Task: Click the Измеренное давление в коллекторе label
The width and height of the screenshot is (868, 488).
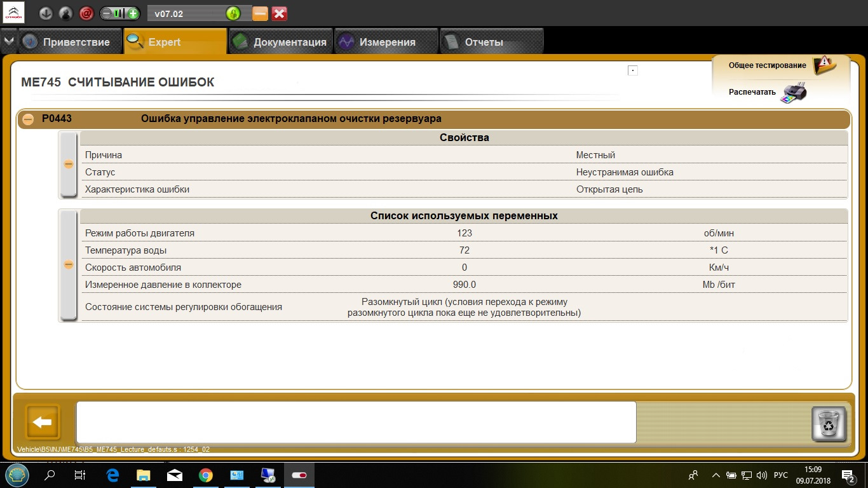Action: 163,285
